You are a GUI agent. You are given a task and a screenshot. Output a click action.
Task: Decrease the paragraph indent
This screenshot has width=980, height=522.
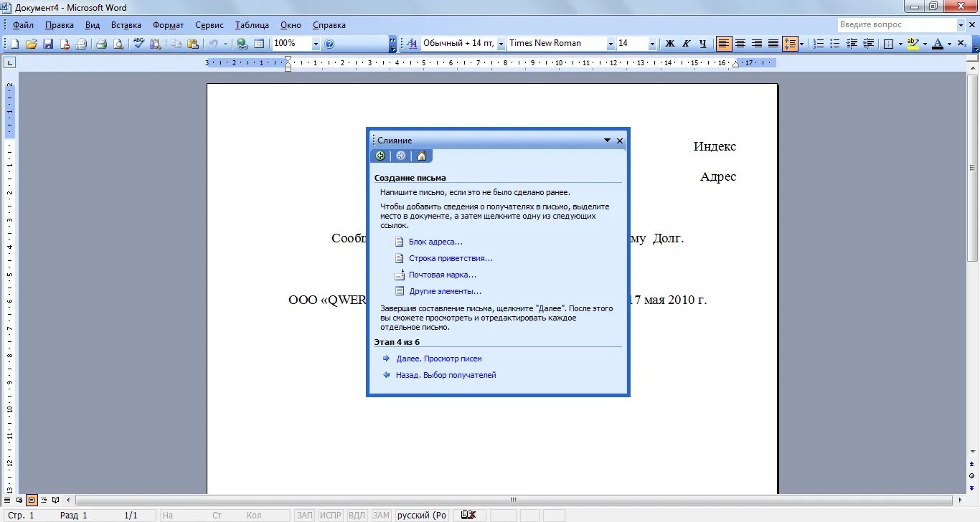click(852, 44)
